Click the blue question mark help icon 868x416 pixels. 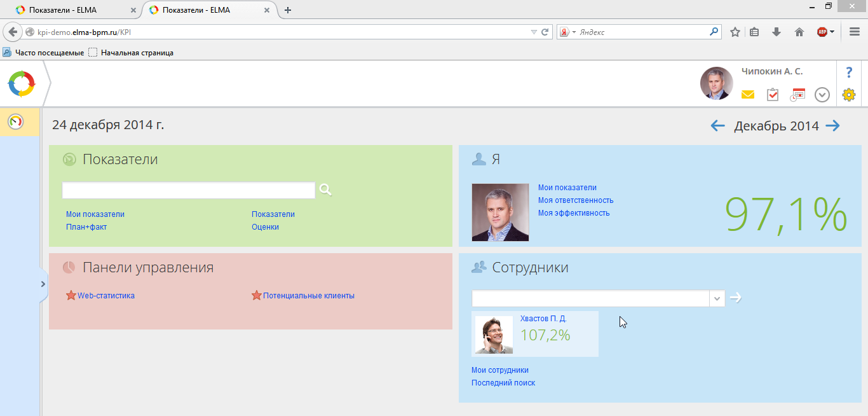click(x=849, y=71)
